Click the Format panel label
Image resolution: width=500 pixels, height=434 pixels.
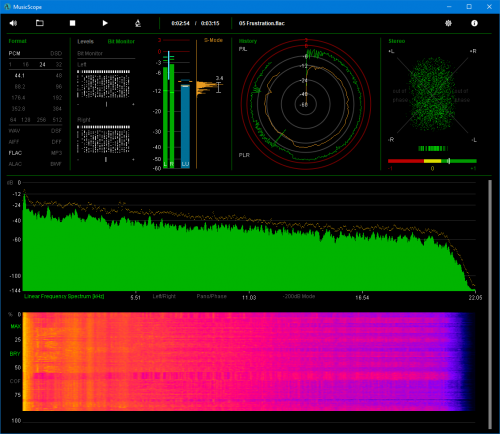[x=17, y=41]
